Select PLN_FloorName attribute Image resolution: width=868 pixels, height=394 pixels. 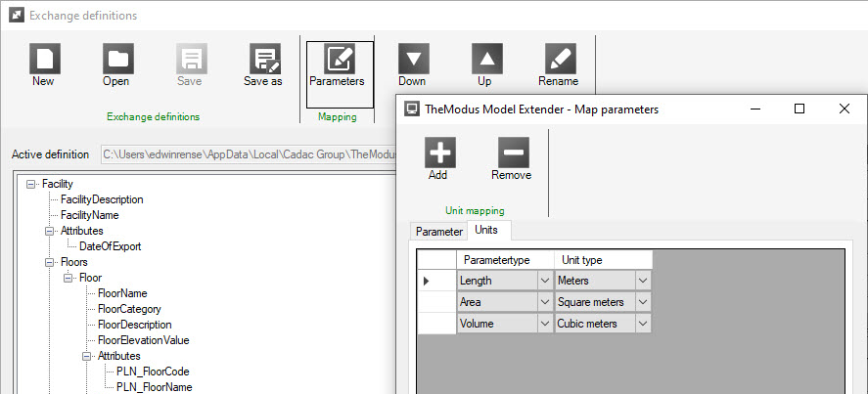[154, 387]
